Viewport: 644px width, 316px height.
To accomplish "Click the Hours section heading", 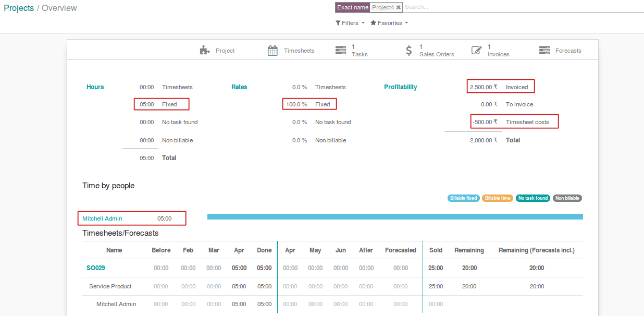I will [x=95, y=87].
